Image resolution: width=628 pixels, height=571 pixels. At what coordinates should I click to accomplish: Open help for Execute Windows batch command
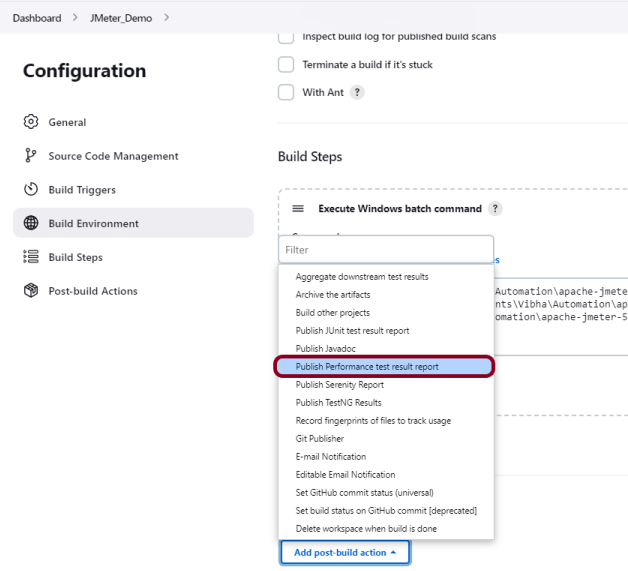point(495,209)
